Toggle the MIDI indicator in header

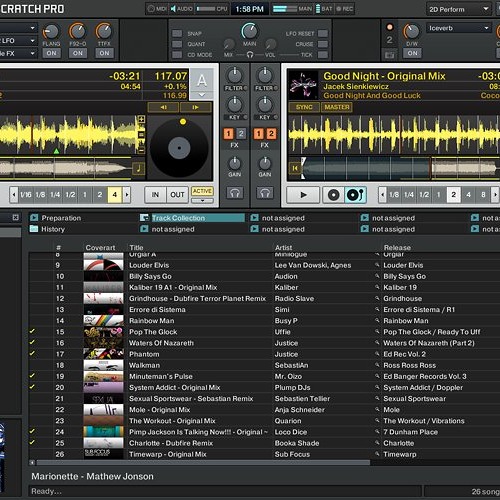pyautogui.click(x=157, y=9)
